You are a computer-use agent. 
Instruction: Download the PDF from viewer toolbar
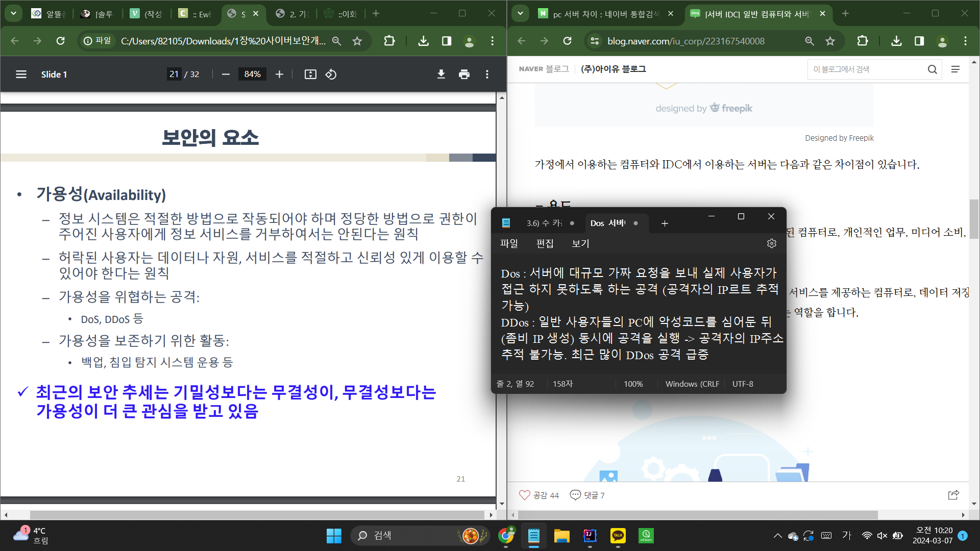tap(441, 74)
